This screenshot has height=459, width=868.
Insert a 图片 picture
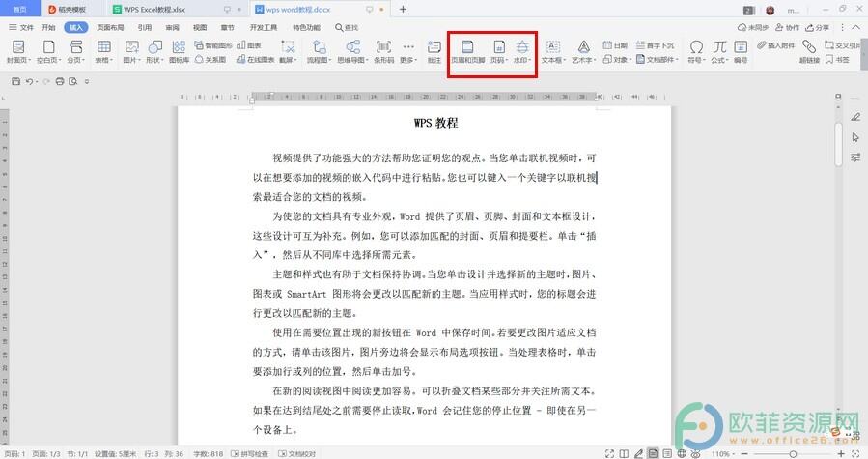coord(131,51)
